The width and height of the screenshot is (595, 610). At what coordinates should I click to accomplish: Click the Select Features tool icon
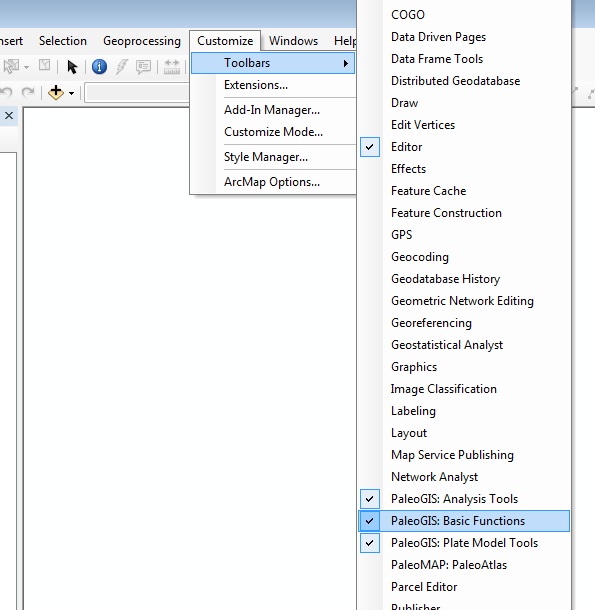coord(11,67)
